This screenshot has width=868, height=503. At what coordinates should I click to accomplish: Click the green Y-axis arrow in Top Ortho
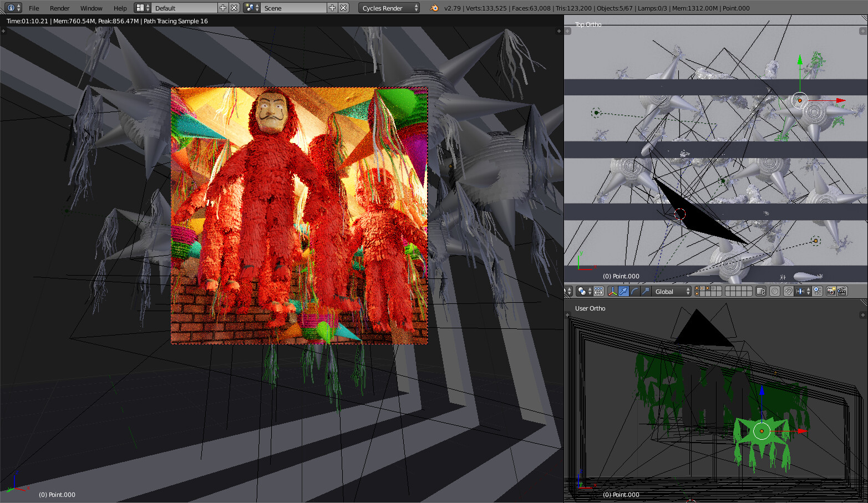(x=800, y=59)
